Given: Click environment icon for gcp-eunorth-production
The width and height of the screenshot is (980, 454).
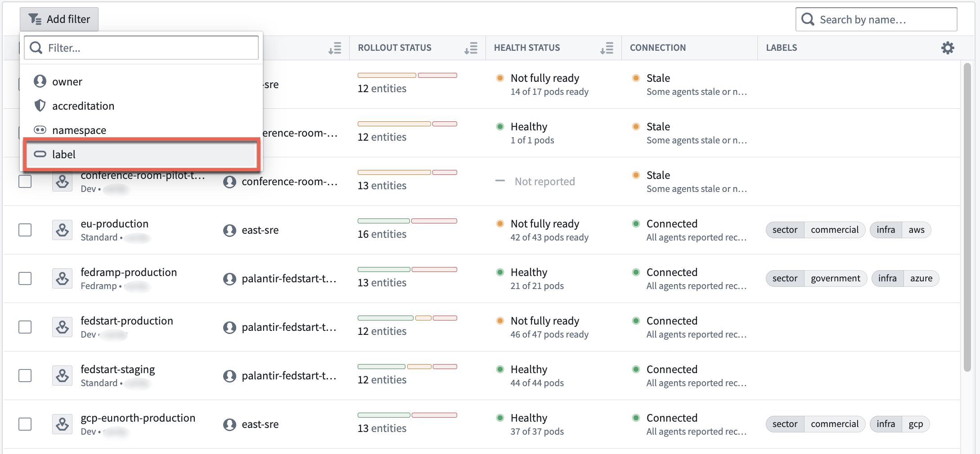Looking at the screenshot, I should pyautogui.click(x=62, y=424).
